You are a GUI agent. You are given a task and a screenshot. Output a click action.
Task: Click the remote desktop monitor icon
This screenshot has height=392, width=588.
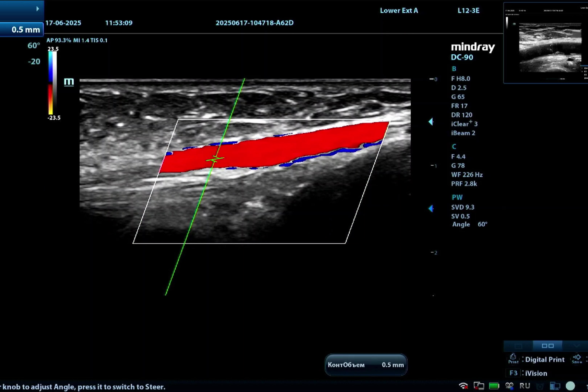point(555,386)
